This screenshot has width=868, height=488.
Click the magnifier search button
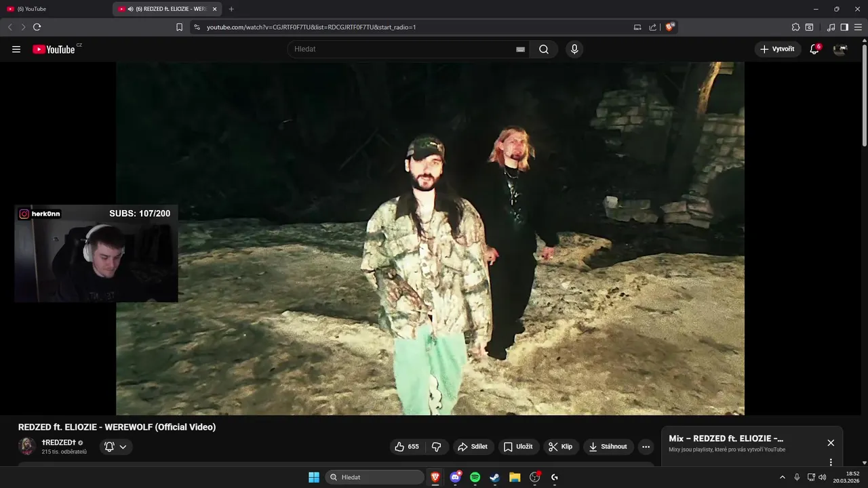(x=544, y=49)
